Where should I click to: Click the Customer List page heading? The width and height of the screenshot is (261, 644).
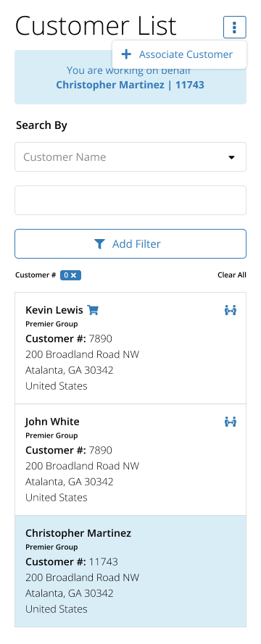[x=96, y=26]
